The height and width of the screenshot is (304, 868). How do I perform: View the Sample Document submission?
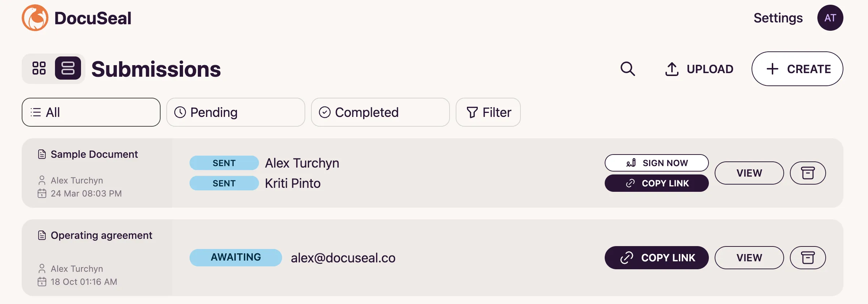point(749,173)
